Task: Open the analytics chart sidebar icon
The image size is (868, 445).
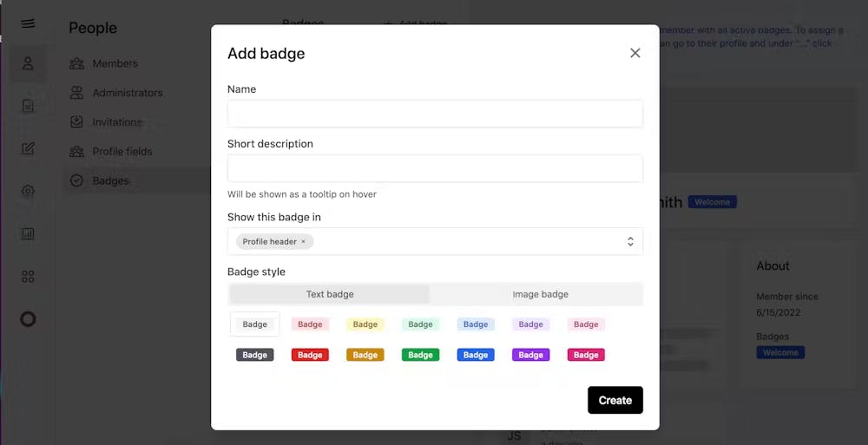Action: (x=28, y=233)
